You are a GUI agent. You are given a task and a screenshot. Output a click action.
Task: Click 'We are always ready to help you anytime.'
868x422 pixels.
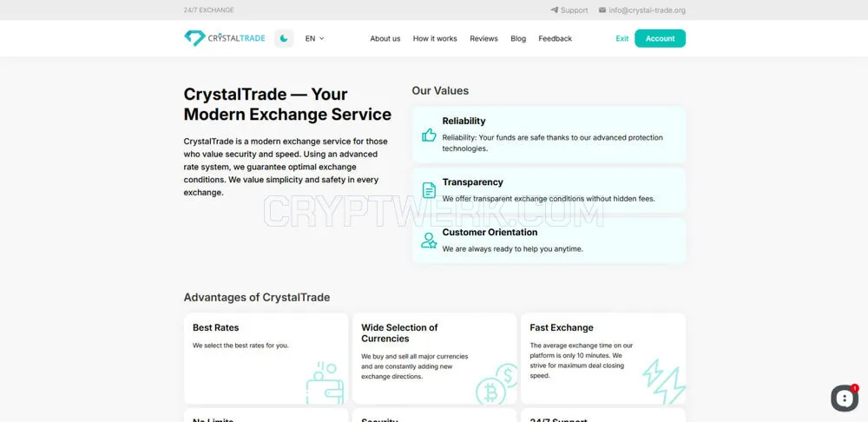coord(513,248)
